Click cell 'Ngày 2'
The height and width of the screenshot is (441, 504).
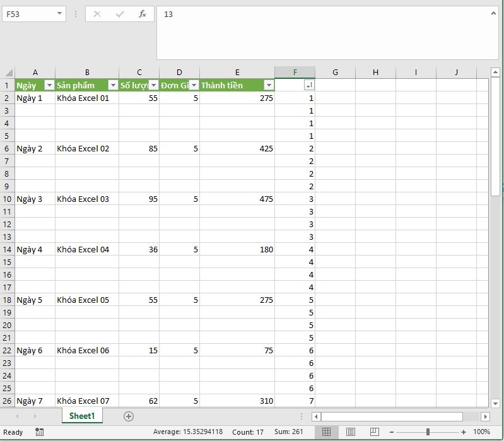35,148
